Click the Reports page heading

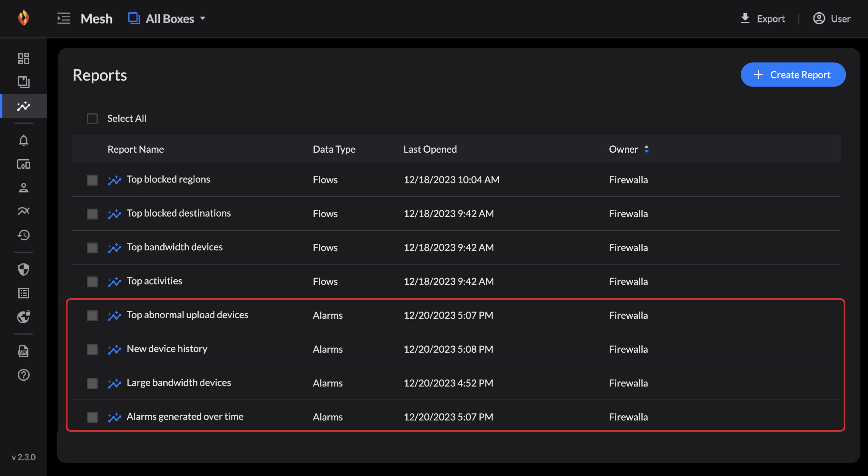pos(100,75)
